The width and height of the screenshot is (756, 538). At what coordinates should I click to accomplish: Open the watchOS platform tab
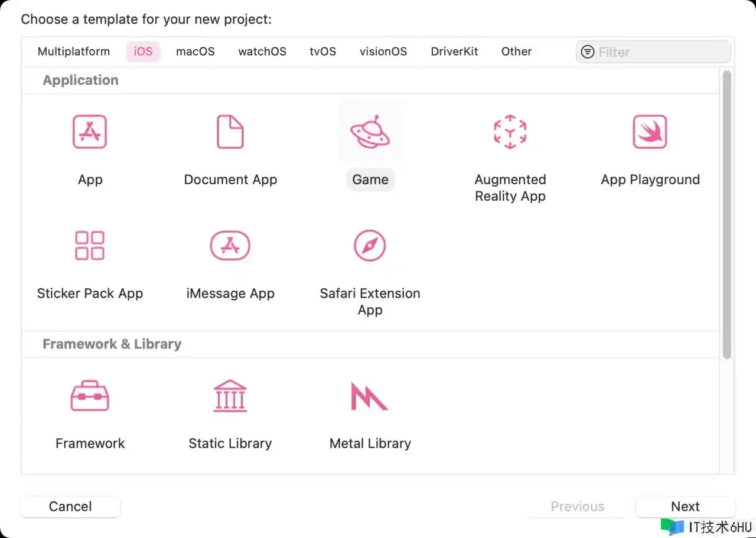click(x=262, y=51)
